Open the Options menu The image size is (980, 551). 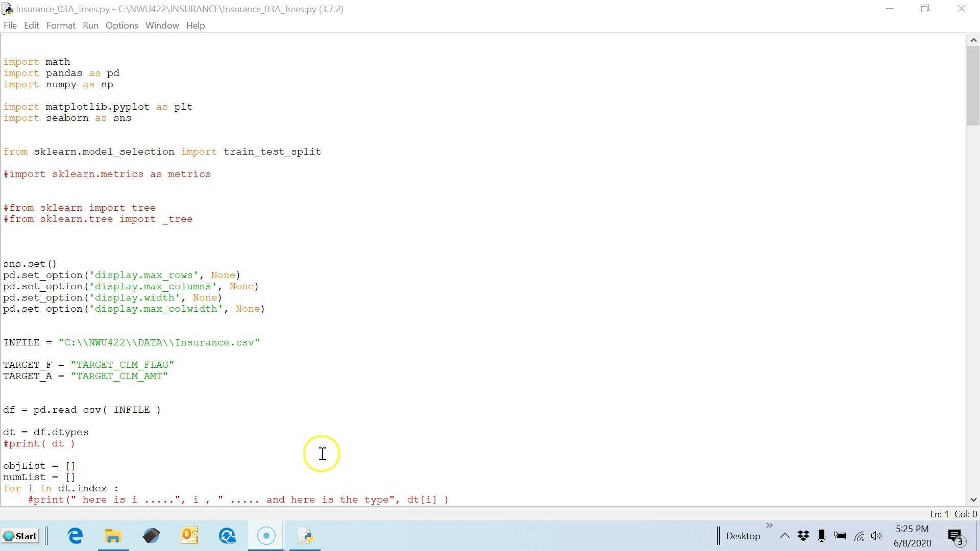pyautogui.click(x=121, y=26)
